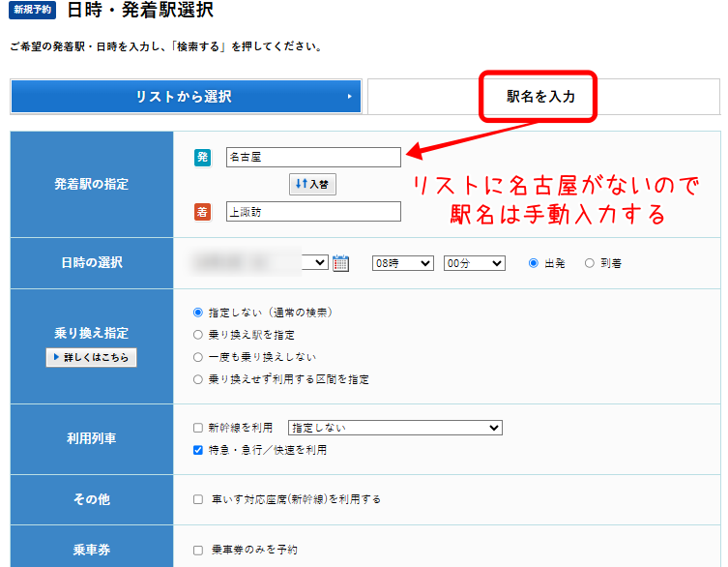Tick the 乗車券のみを予約 checkbox
Viewport: 728px width, 567px height.
click(x=198, y=550)
